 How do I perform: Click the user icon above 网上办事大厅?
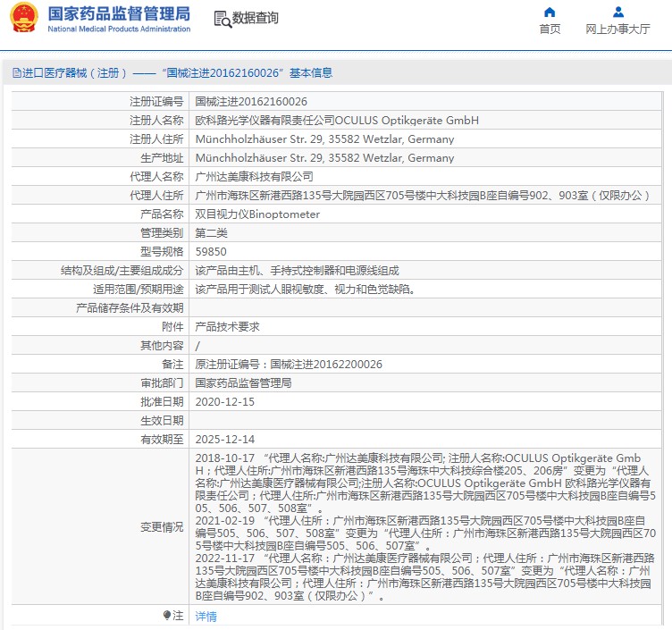(617, 12)
